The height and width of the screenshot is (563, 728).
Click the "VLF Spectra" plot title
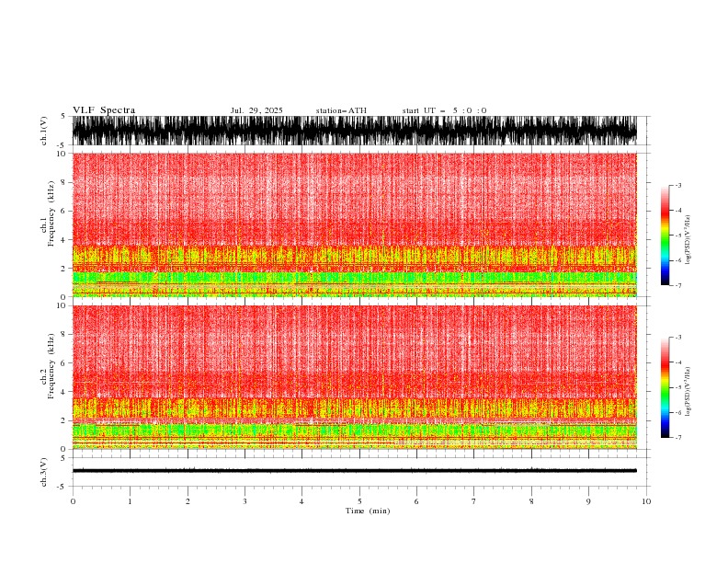click(104, 110)
